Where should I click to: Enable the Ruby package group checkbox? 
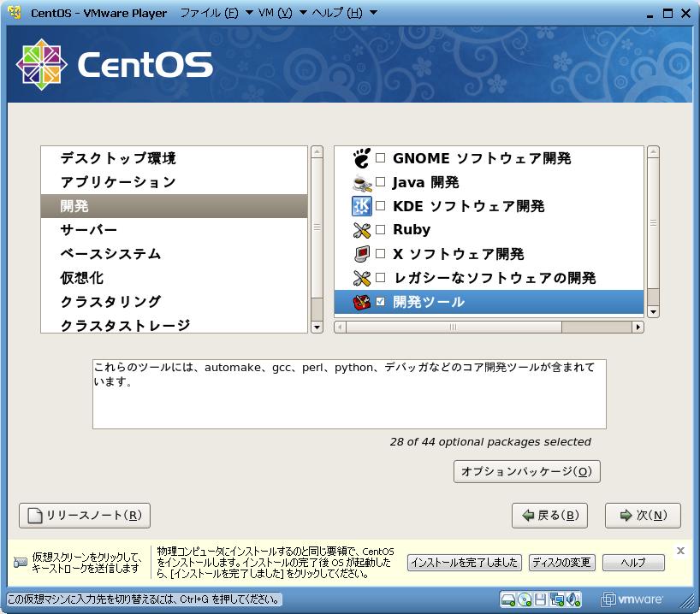pos(381,230)
